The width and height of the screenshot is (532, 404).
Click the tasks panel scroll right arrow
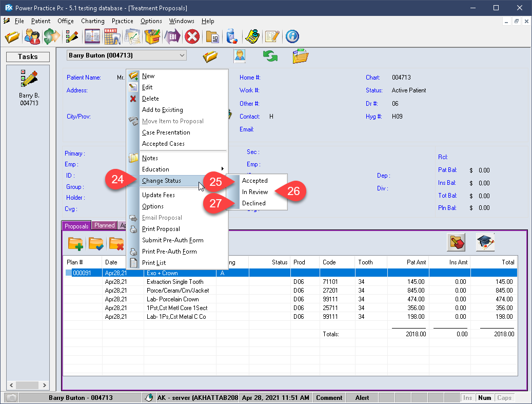[45, 386]
